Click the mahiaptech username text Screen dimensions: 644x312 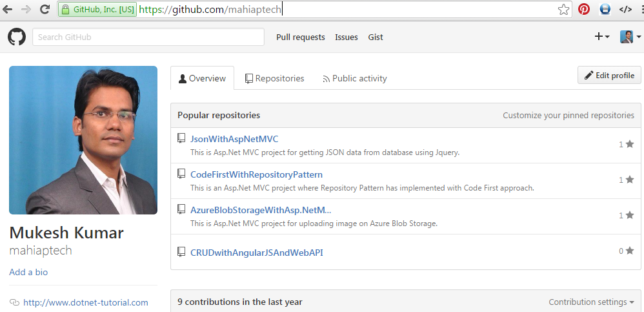pos(41,251)
